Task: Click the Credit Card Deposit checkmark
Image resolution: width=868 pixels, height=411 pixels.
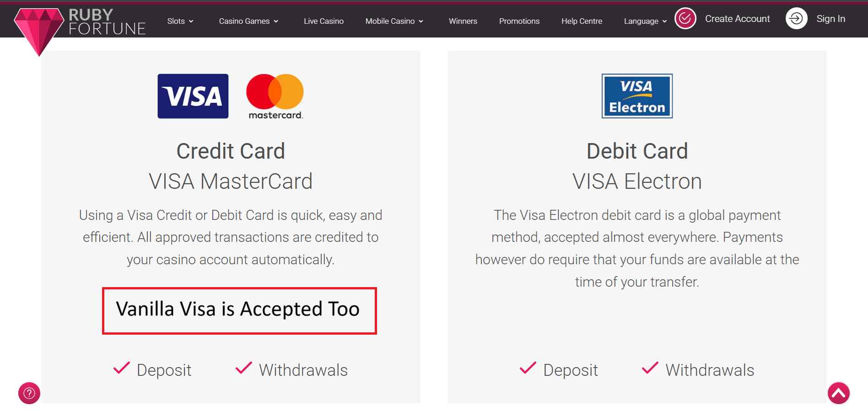Action: [122, 368]
